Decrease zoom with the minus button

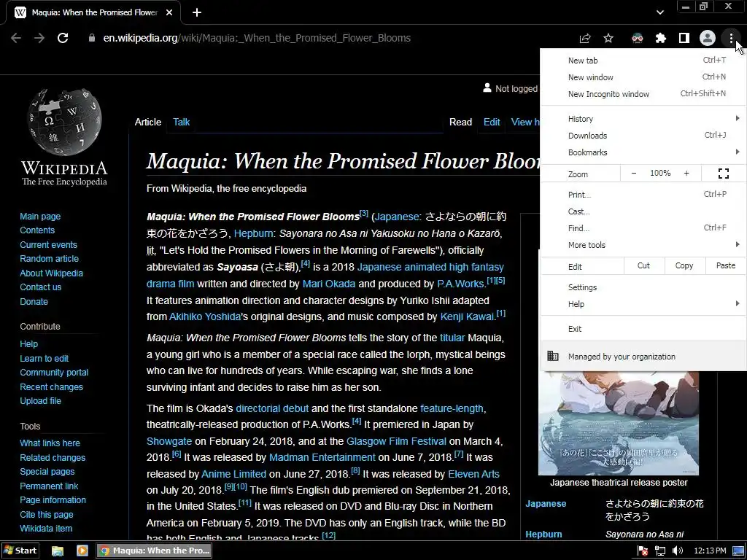coord(634,174)
